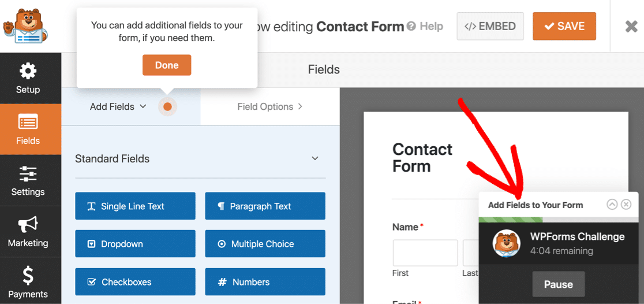Open the Settings sliders panel
The width and height of the screenshot is (644, 304).
[28, 181]
